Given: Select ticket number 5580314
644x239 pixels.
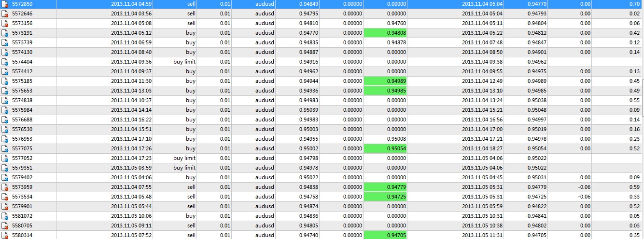Looking at the screenshot, I should click(22, 235).
